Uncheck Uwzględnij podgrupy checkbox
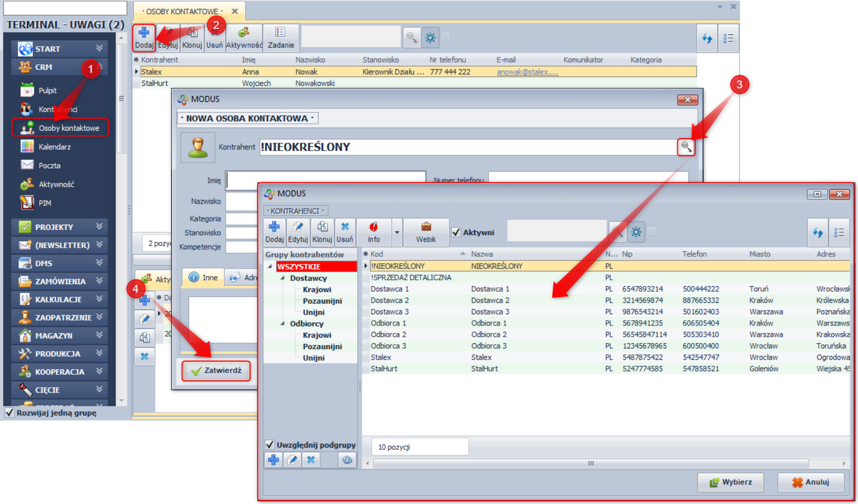 (270, 444)
